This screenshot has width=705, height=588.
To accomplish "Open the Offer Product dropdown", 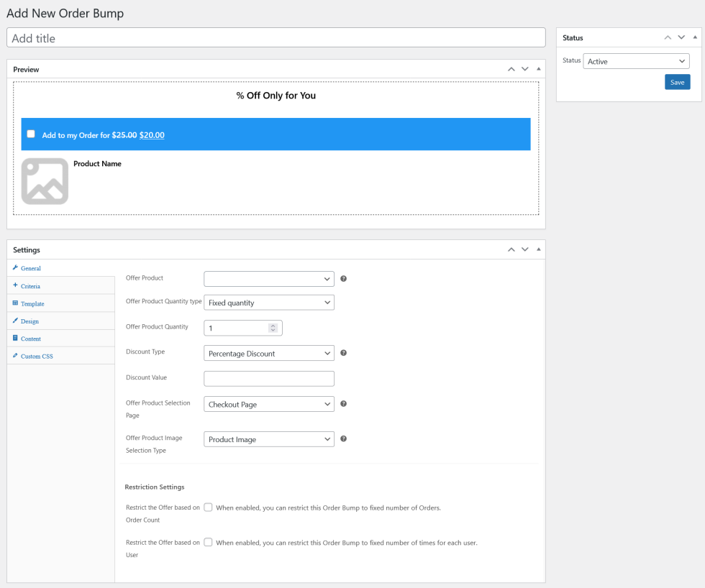I will pyautogui.click(x=269, y=279).
